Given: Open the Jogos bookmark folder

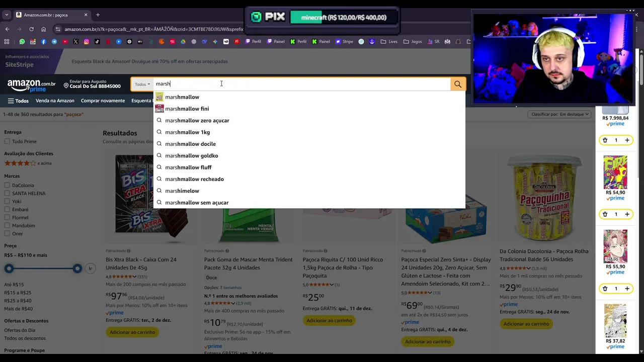Looking at the screenshot, I should point(412,42).
